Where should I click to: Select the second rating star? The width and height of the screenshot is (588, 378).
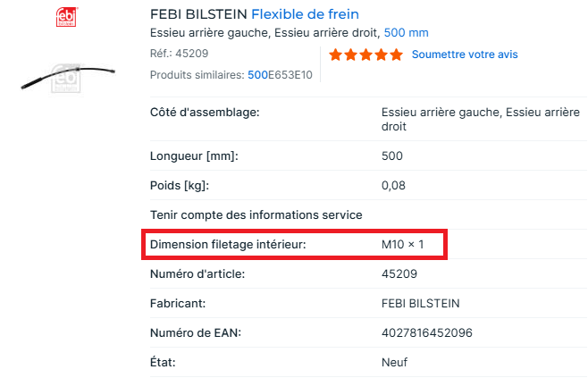click(x=351, y=55)
